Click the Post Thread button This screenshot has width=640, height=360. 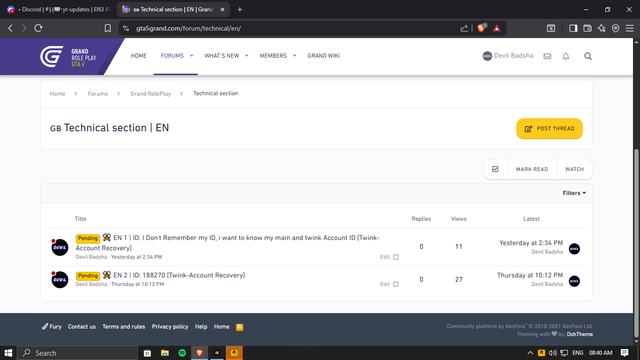coord(549,129)
